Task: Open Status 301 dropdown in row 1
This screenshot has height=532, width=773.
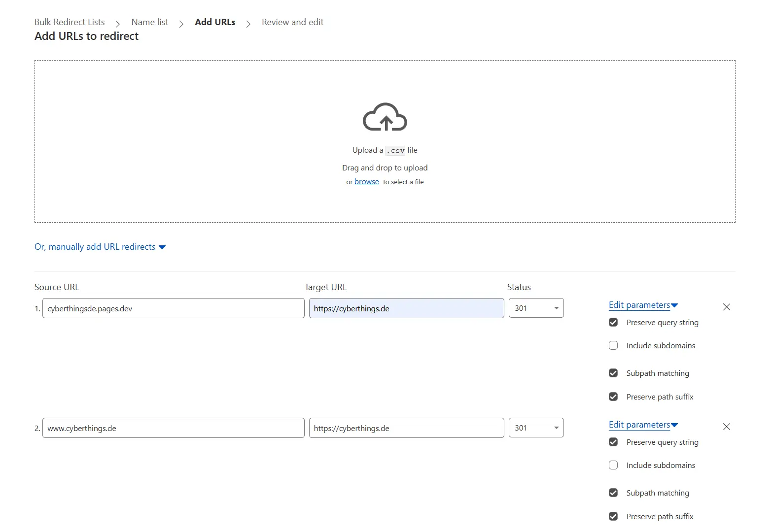Action: pos(536,308)
